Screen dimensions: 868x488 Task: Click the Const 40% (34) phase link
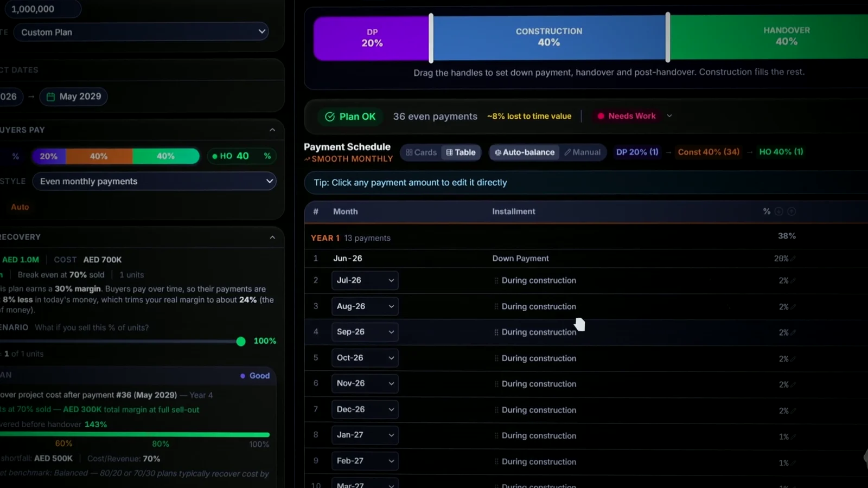click(x=709, y=152)
